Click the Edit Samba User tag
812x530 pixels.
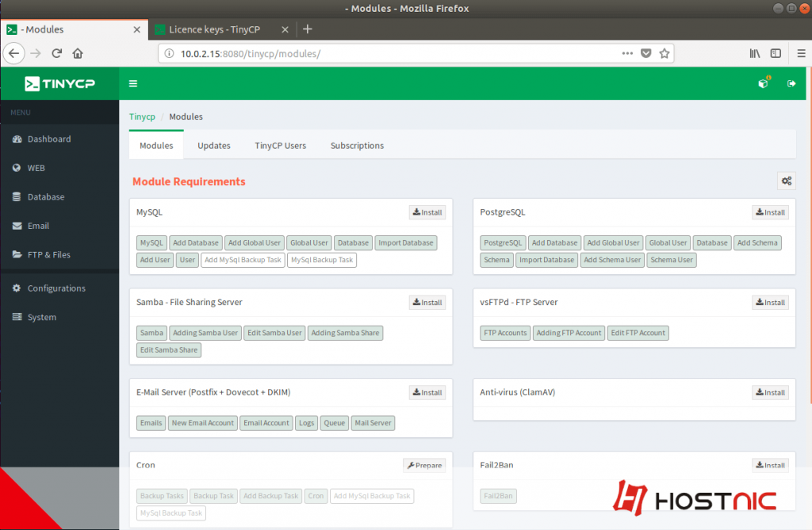(x=274, y=333)
